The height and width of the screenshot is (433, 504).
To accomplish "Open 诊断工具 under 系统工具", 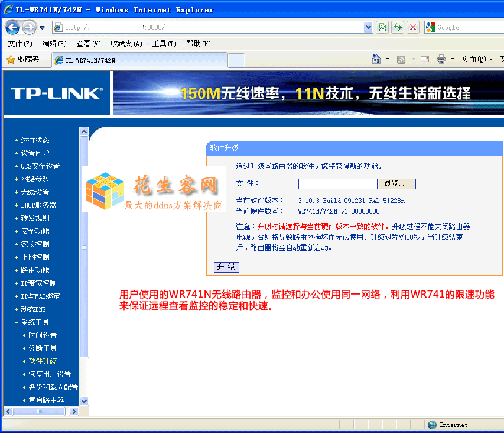I will (43, 348).
